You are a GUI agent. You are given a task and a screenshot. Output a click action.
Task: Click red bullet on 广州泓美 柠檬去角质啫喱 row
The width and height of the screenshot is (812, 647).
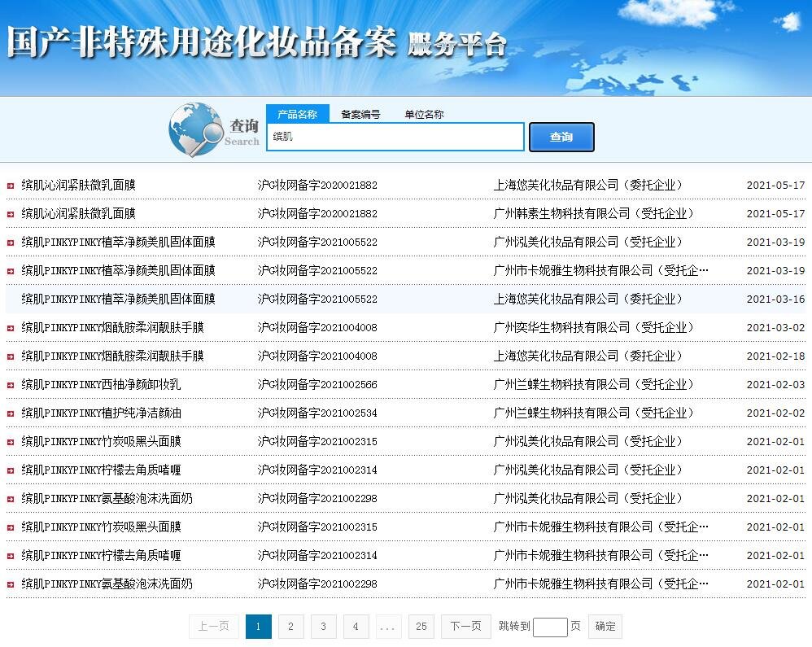tap(11, 470)
